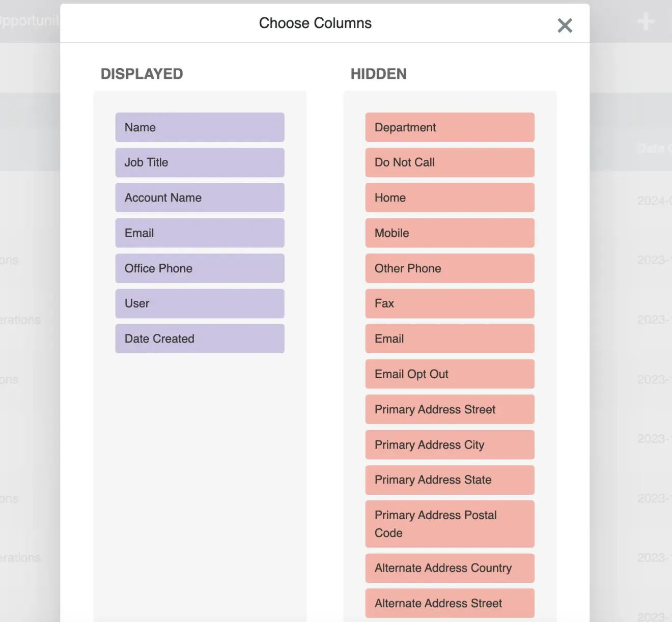Image resolution: width=672 pixels, height=622 pixels.
Task: Select the Department hidden column
Action: click(x=450, y=127)
